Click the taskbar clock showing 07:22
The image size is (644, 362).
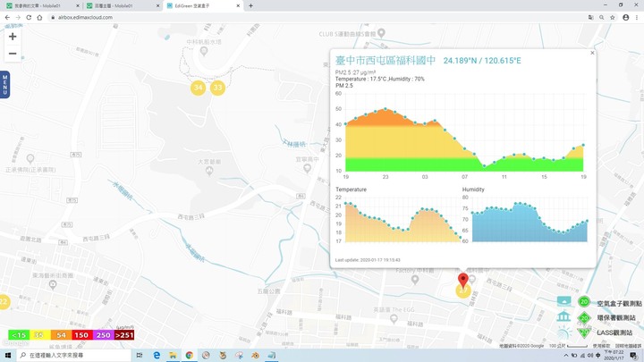[614, 355]
